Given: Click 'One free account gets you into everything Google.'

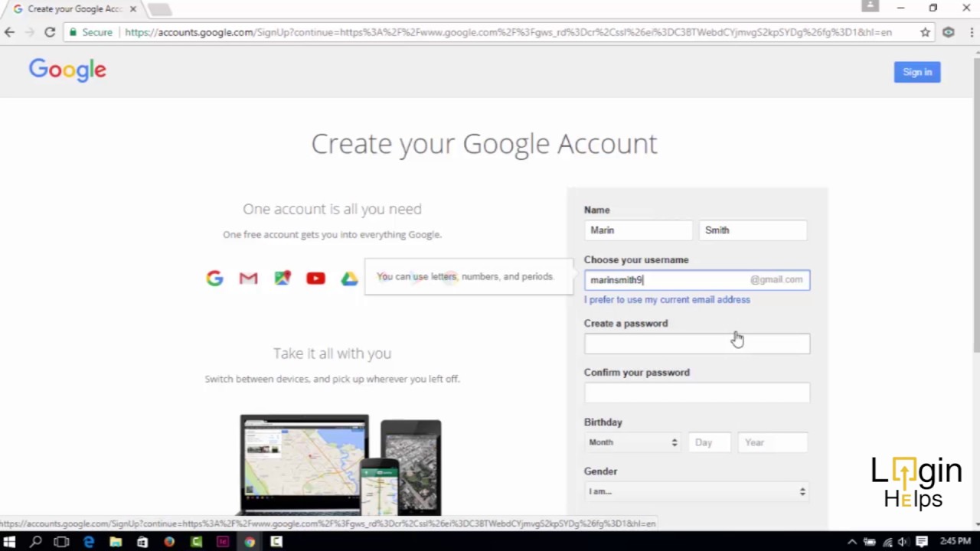Looking at the screenshot, I should coord(332,235).
